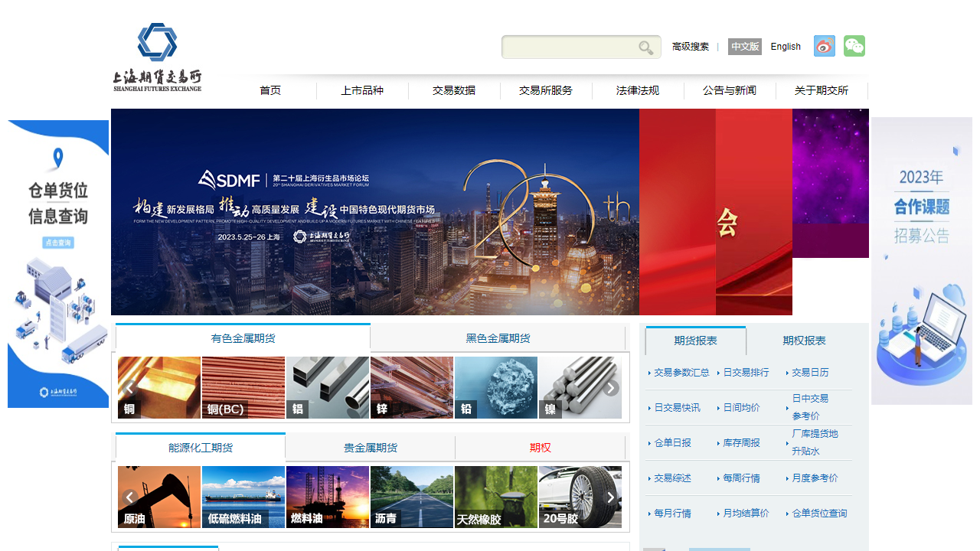The height and width of the screenshot is (551, 980).
Task: Open the 锌 zinc thumbnail
Action: coord(412,387)
